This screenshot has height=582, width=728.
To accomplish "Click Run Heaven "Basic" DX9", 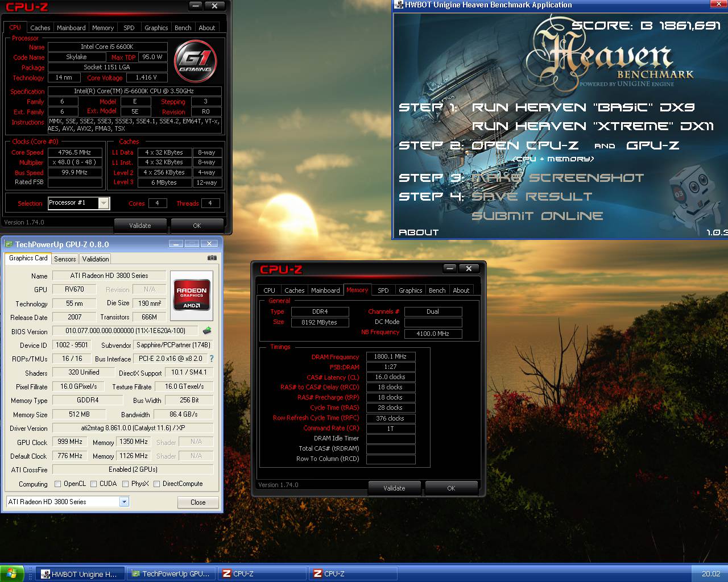I will pyautogui.click(x=584, y=107).
